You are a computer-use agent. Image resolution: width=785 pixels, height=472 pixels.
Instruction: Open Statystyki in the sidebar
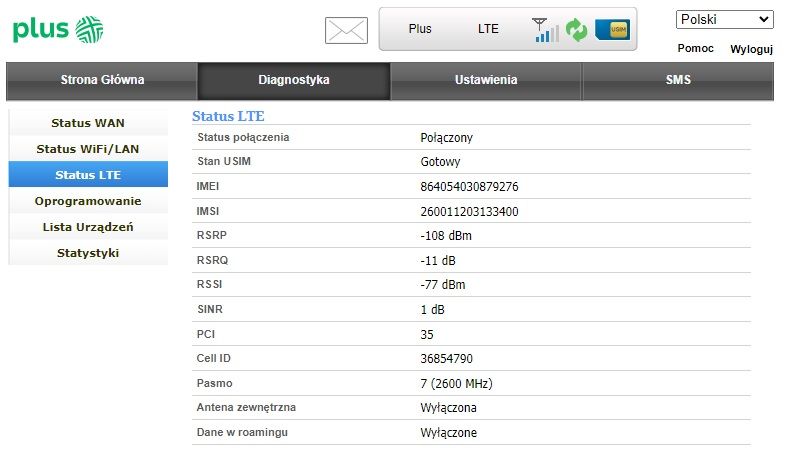click(88, 253)
